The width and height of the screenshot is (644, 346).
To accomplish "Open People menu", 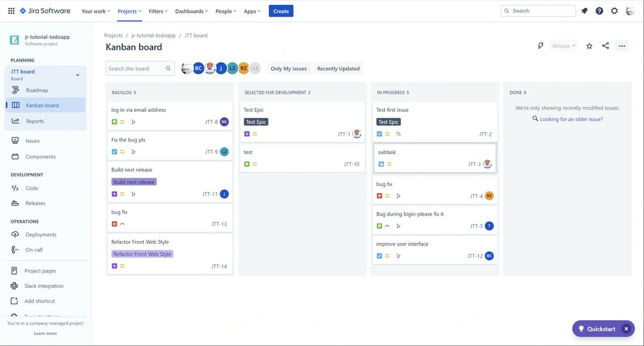I will [226, 11].
